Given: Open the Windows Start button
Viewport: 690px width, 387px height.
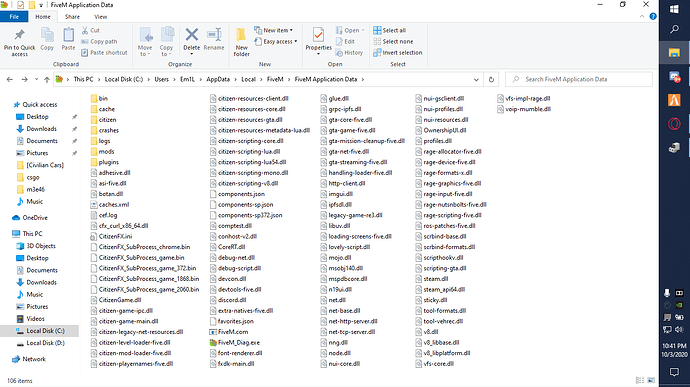Looking at the screenshot, I should click(674, 9).
